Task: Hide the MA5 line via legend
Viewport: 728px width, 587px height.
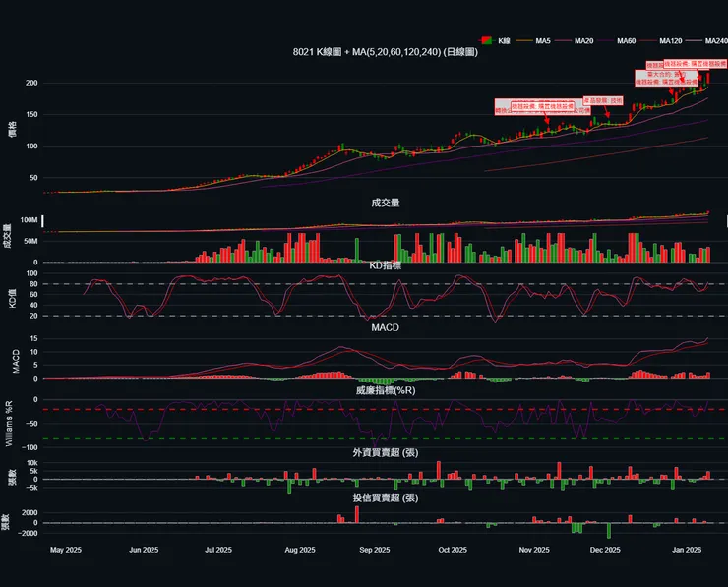Action: [x=533, y=41]
